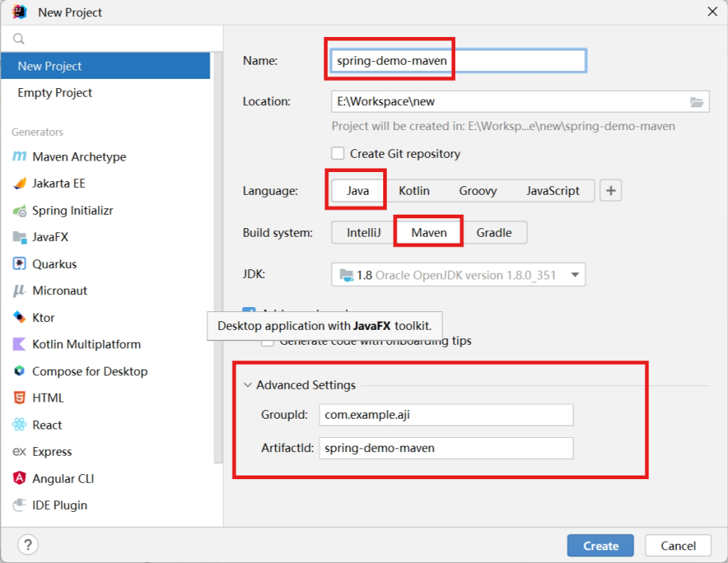Click the Ktor icon
Screen dimensions: 728x563
19,317
